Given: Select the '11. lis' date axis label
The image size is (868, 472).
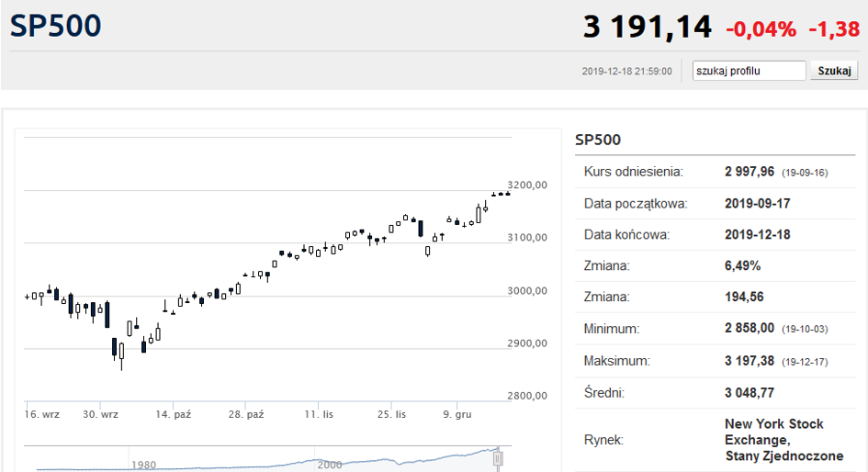Looking at the screenshot, I should pyautogui.click(x=319, y=414).
